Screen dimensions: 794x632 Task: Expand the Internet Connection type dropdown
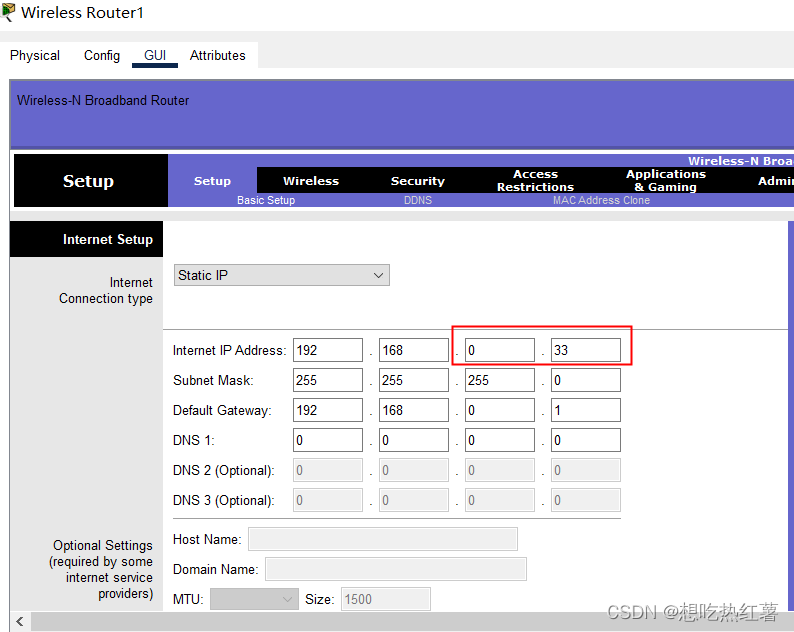coord(282,275)
